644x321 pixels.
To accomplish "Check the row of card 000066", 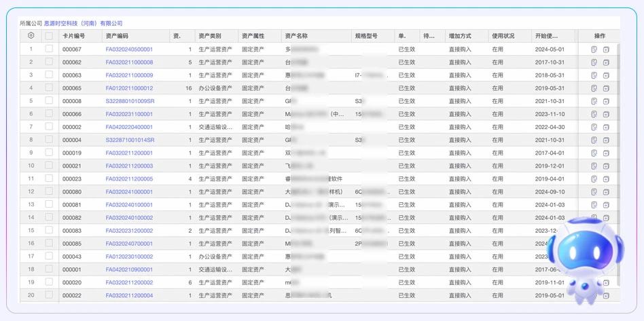I will coord(50,113).
